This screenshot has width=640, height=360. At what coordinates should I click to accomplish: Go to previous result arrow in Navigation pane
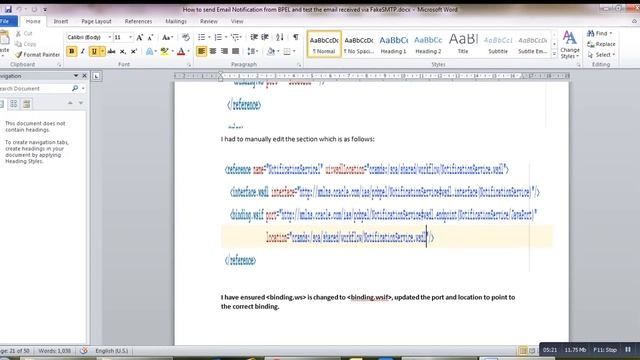(70, 103)
